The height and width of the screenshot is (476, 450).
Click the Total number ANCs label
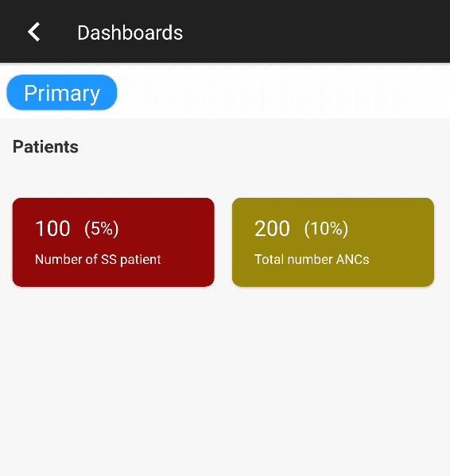pos(312,260)
